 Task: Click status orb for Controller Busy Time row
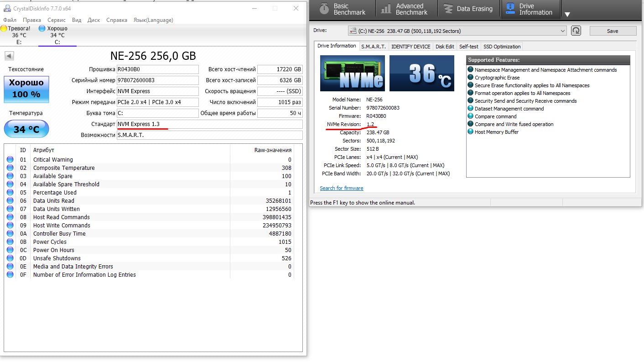10,234
